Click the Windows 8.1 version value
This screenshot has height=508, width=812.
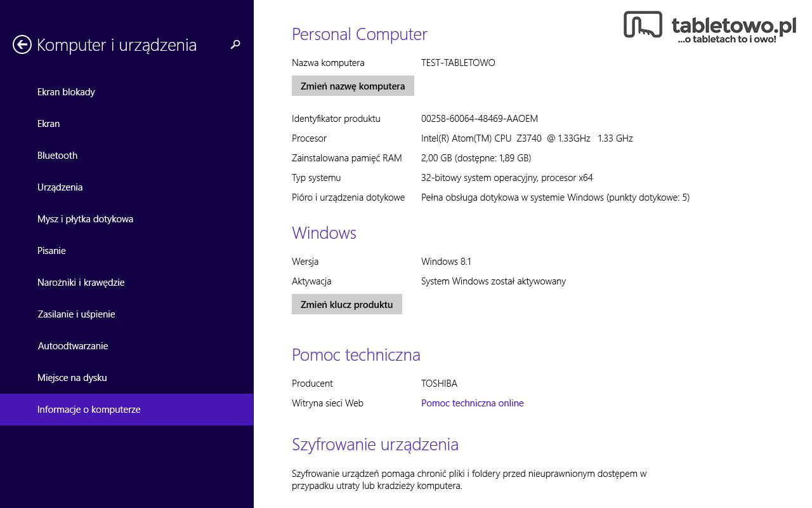click(446, 262)
